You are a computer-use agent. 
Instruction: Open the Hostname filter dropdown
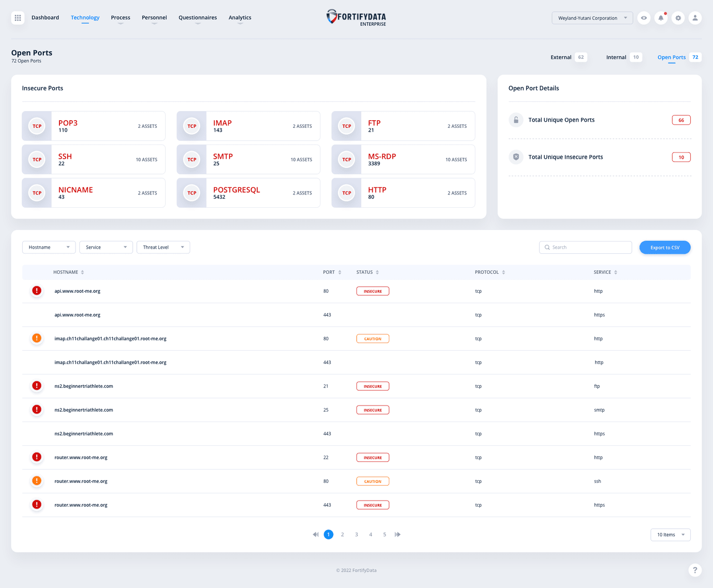click(x=48, y=247)
